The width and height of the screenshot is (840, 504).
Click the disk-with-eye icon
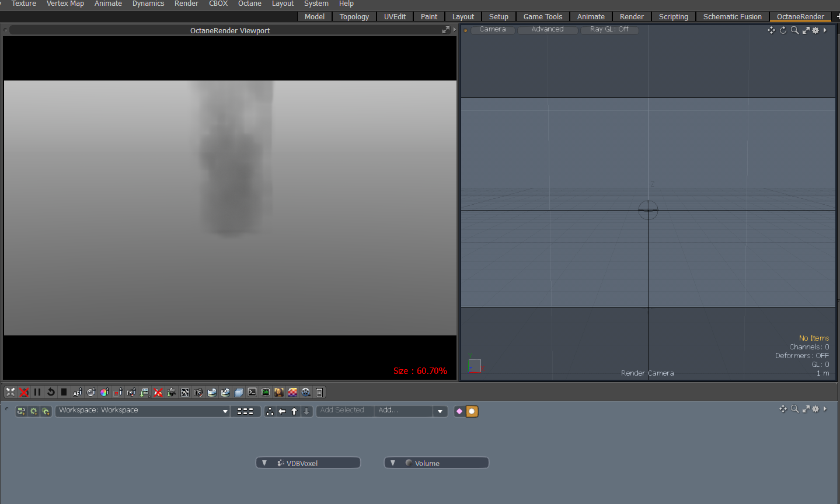pos(225,393)
